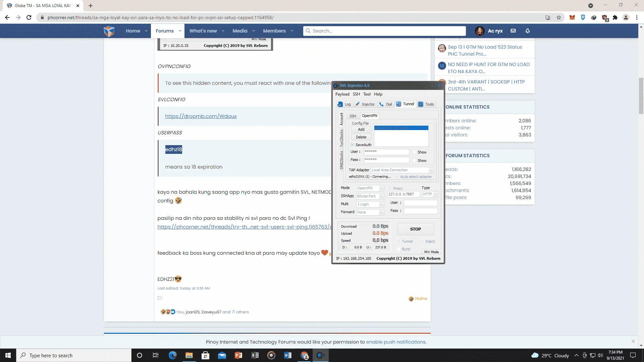Click the Haha reaction button
The image size is (644, 362).
pyautogui.click(x=418, y=299)
